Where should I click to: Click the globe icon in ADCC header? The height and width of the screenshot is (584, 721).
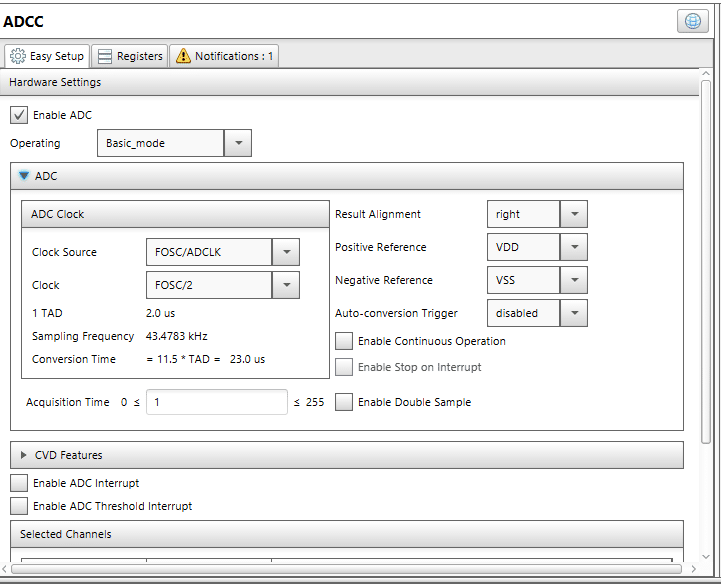coord(692,22)
